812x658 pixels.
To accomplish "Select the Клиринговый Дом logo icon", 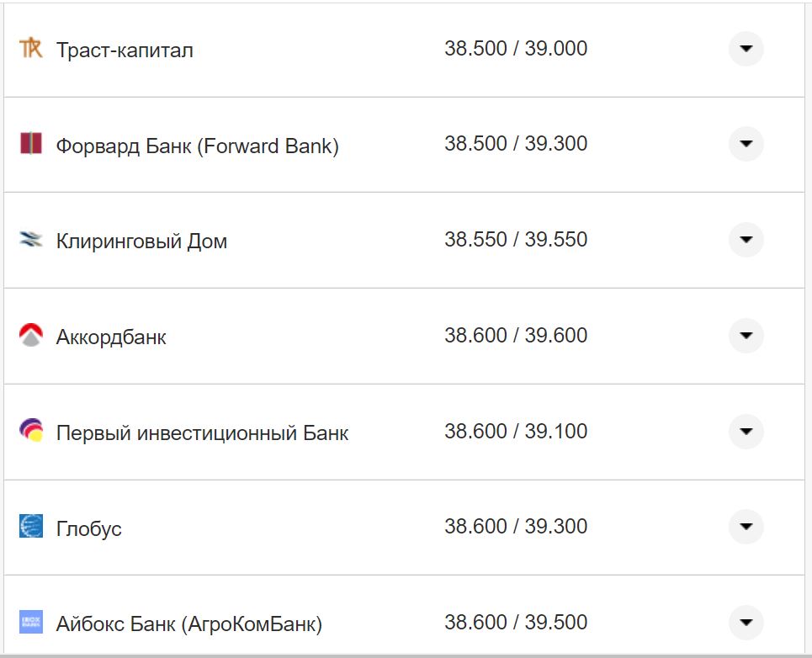I will 29,239.
